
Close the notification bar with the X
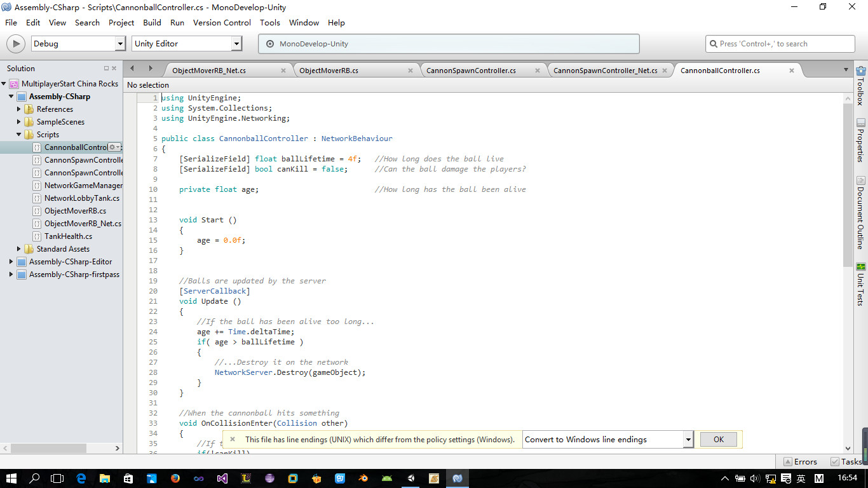(x=233, y=439)
